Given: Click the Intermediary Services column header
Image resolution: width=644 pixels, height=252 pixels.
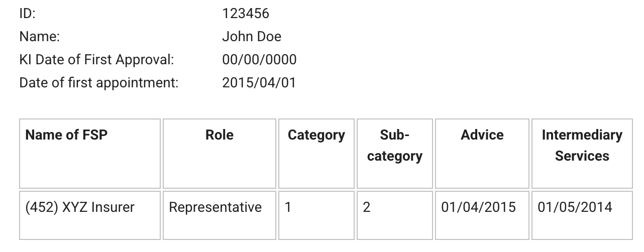Looking at the screenshot, I should (x=582, y=146).
